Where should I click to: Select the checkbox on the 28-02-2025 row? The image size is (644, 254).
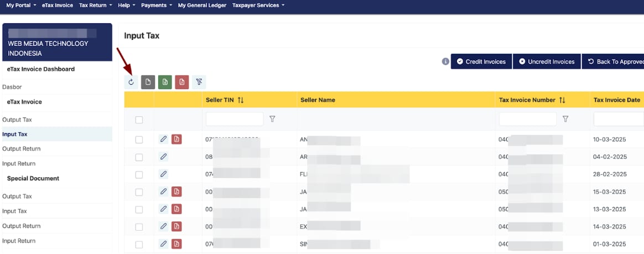pyautogui.click(x=139, y=174)
